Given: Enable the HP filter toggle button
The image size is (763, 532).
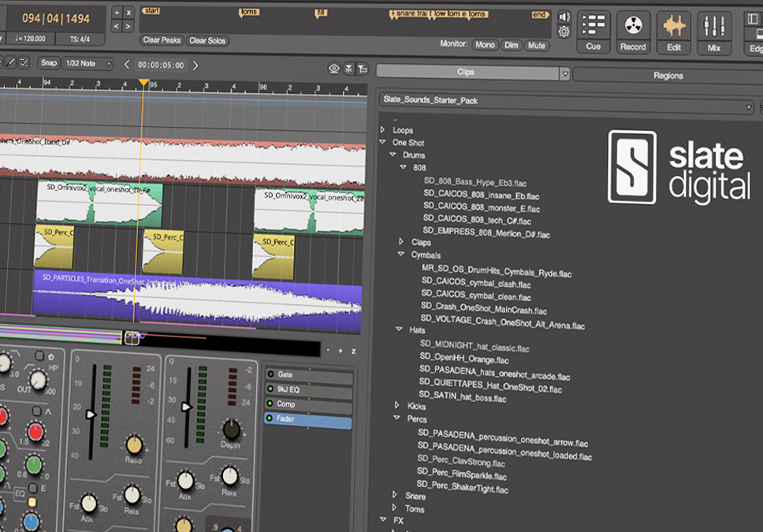Looking at the screenshot, I should click(39, 357).
